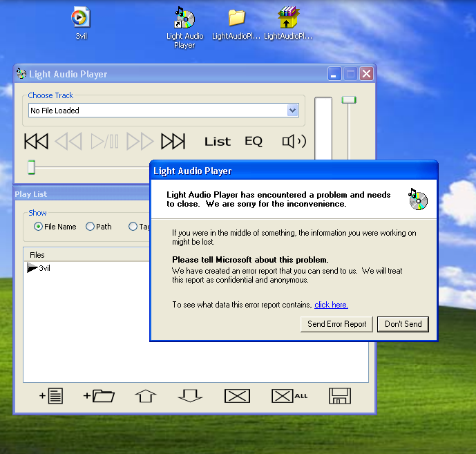Move selected track up in playlist

pyautogui.click(x=146, y=396)
